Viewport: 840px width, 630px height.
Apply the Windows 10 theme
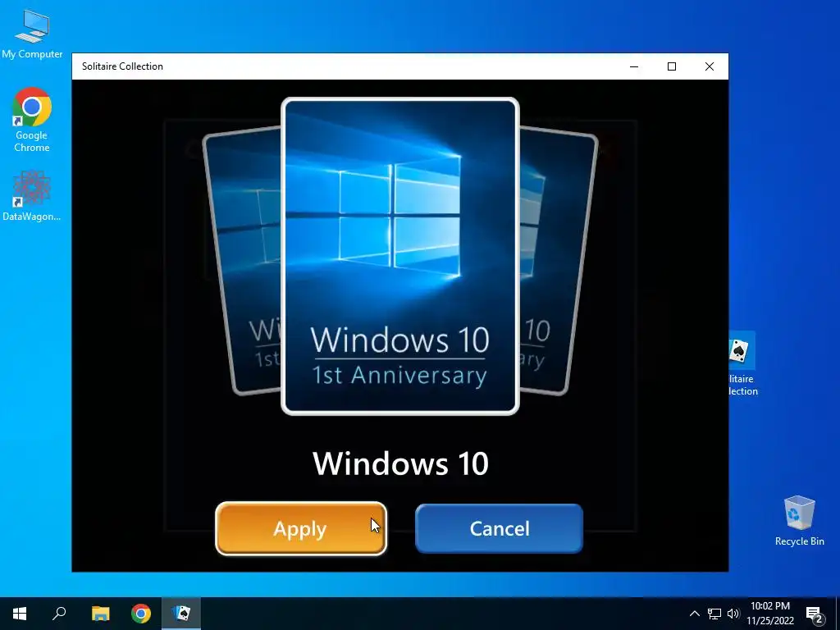(300, 528)
